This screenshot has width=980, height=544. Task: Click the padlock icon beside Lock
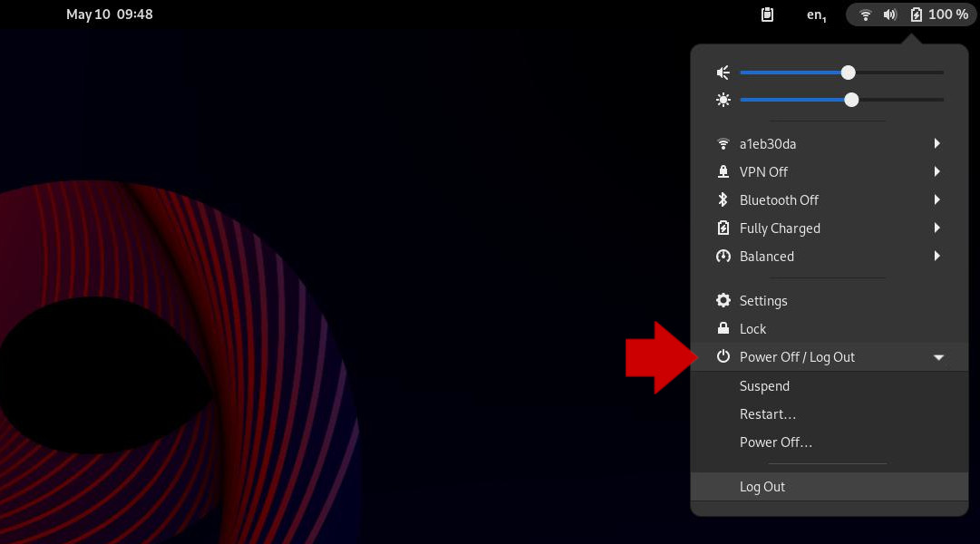coord(723,328)
